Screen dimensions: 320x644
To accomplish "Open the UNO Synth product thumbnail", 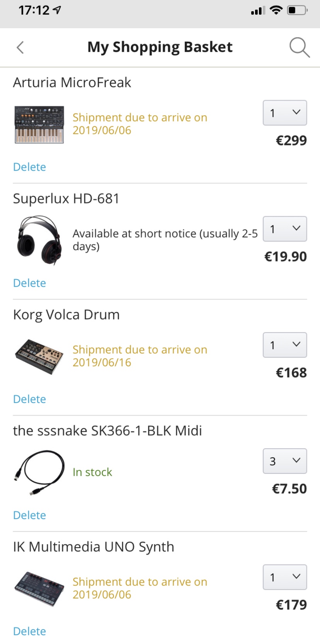I will coord(39,588).
